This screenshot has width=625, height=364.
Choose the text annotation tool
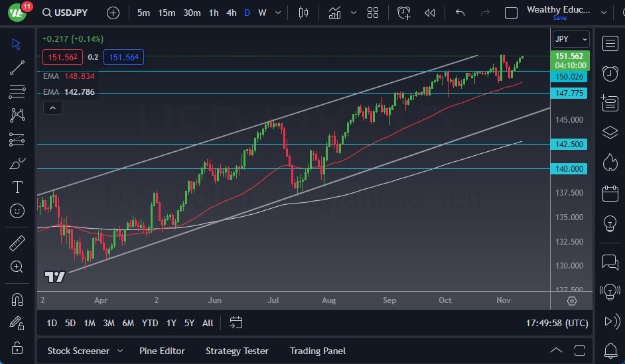(x=17, y=187)
